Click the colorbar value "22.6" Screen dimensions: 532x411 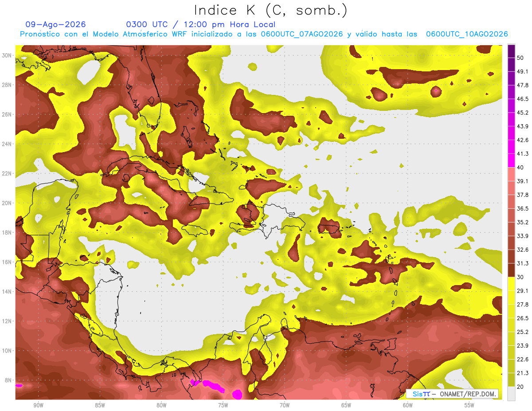[523, 359]
